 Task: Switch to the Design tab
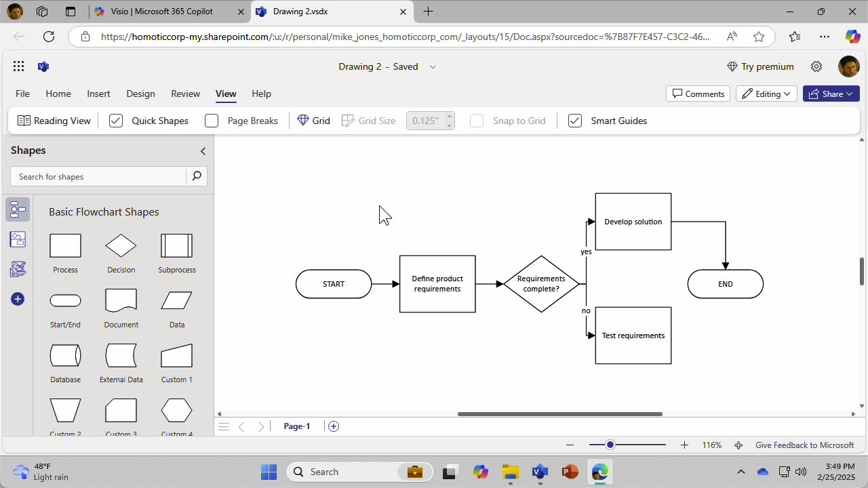pyautogui.click(x=140, y=94)
